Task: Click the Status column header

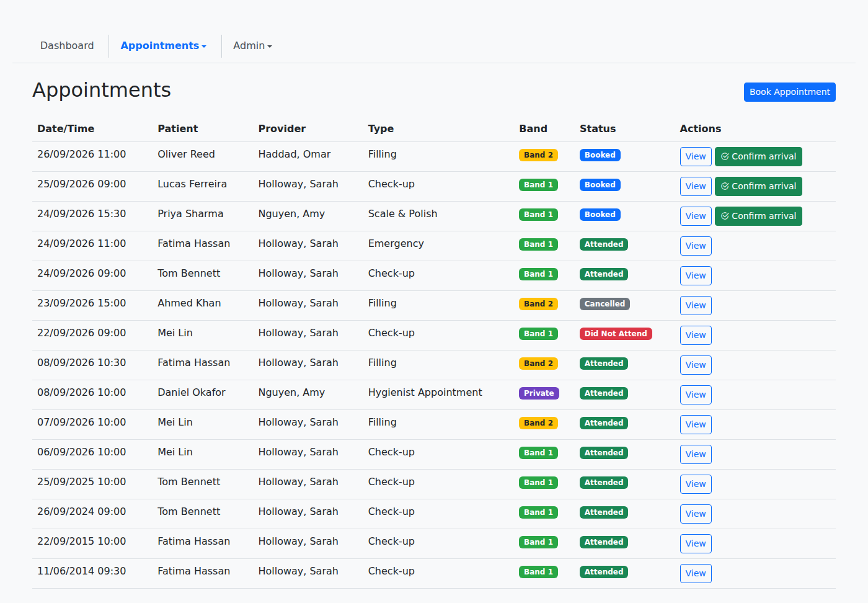Action: (x=598, y=128)
